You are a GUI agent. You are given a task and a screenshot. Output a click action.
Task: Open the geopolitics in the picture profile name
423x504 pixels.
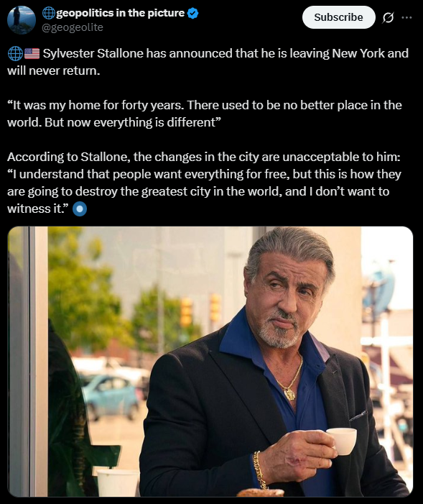pyautogui.click(x=121, y=13)
